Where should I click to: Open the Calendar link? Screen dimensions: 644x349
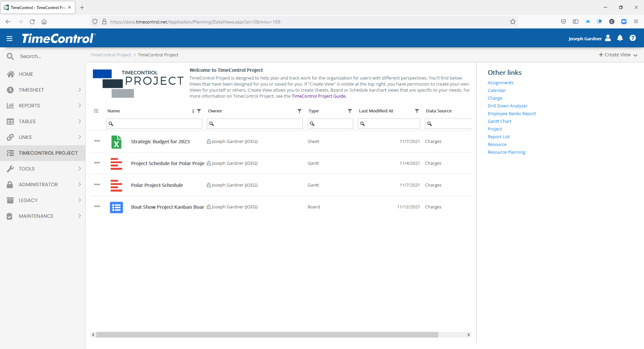[497, 91]
